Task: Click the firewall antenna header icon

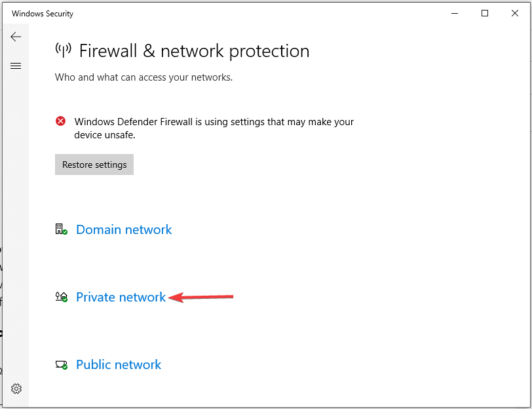Action: click(64, 50)
